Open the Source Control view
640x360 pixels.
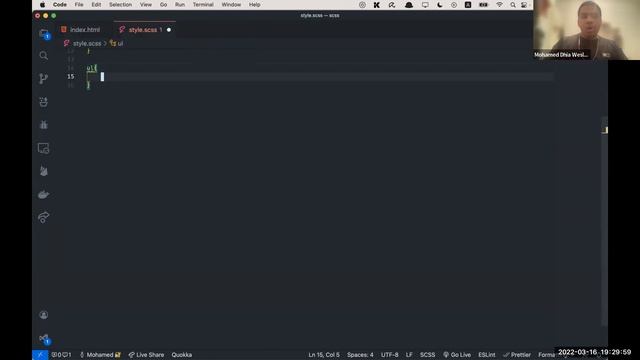click(44, 79)
